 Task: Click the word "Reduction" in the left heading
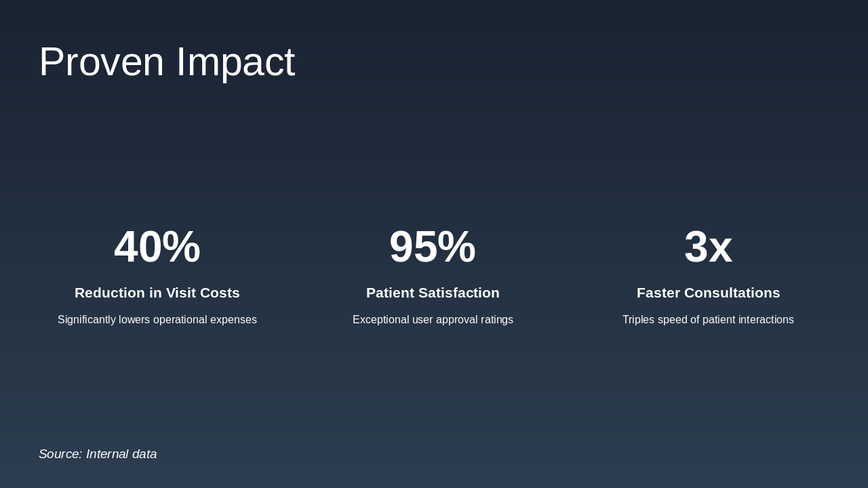110,293
